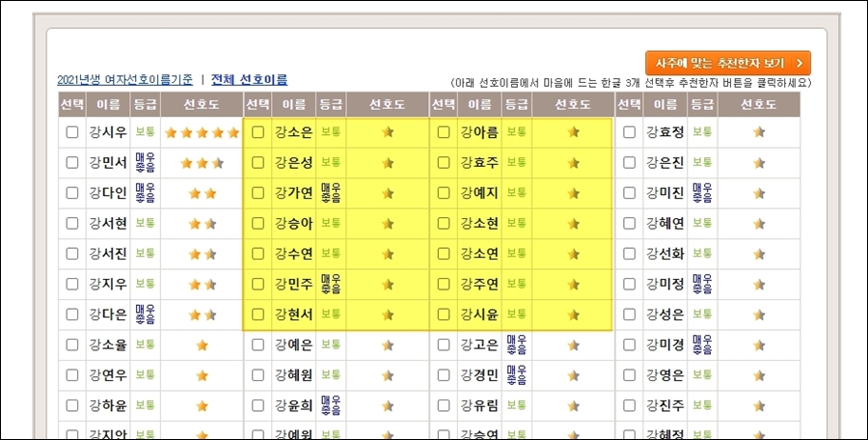This screenshot has width=868, height=440.
Task: Check the 강성은 checkbox
Action: tap(630, 315)
